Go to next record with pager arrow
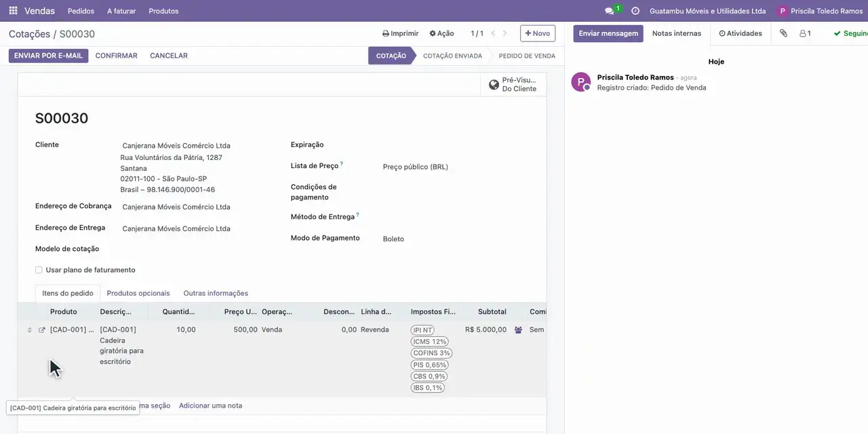This screenshot has height=434, width=868. 505,33
